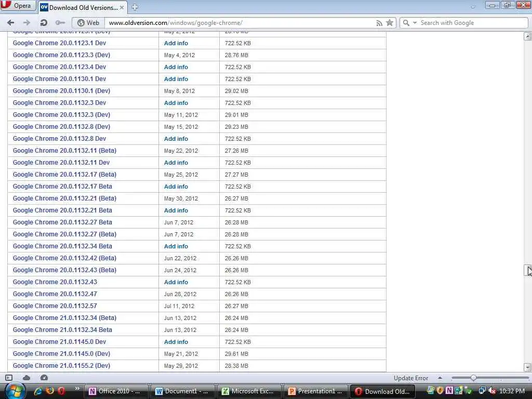Open Google Chrome 20.0.1132.11 (Beta) link

point(64,151)
